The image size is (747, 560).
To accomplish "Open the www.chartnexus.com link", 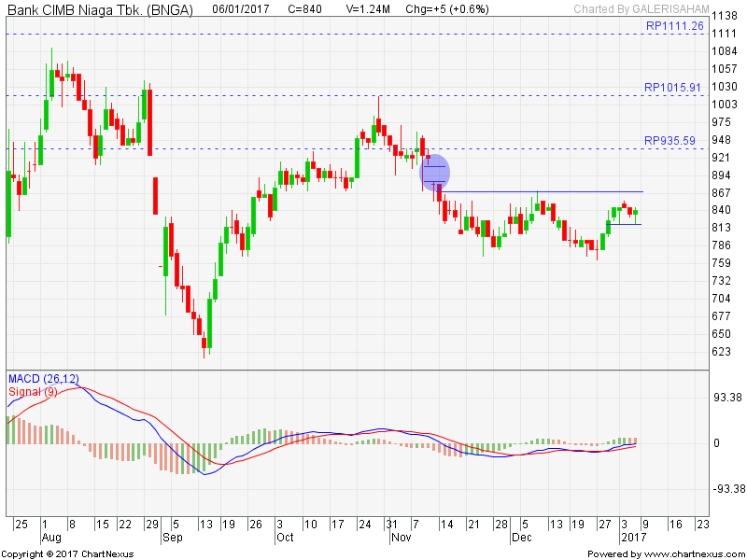I will click(x=691, y=553).
